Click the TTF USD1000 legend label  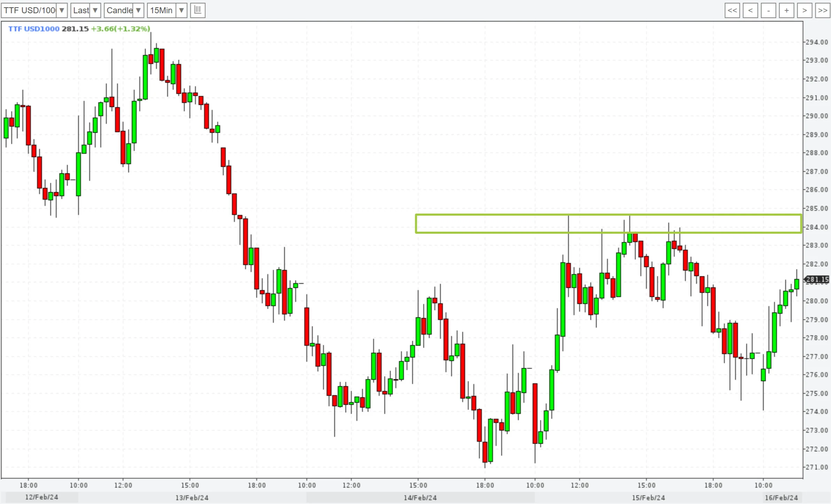34,29
